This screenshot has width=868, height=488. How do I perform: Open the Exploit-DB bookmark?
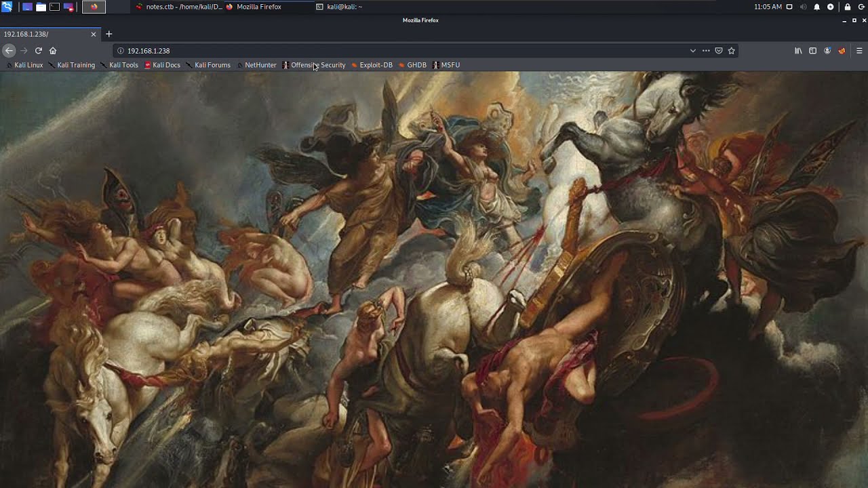point(372,65)
